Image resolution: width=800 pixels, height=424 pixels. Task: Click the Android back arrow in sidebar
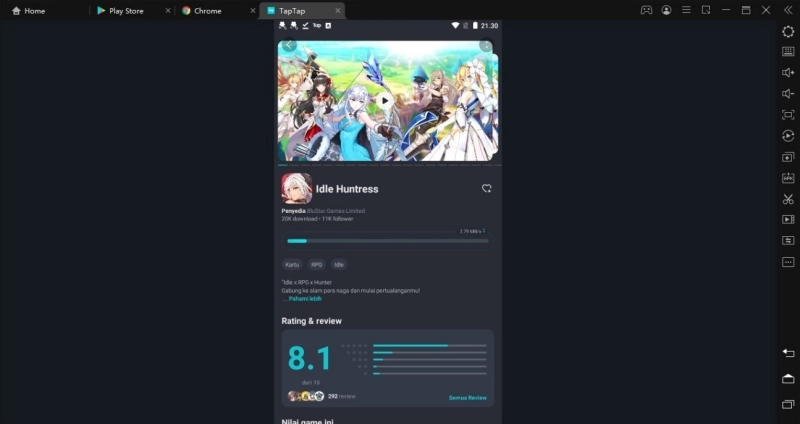(788, 353)
